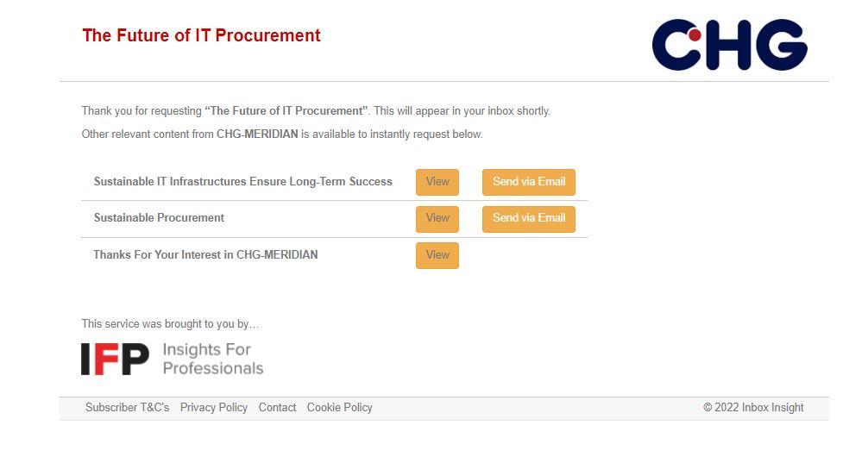Select the Insights For Professionals wordmark
This screenshot has height=463, width=868.
212,359
